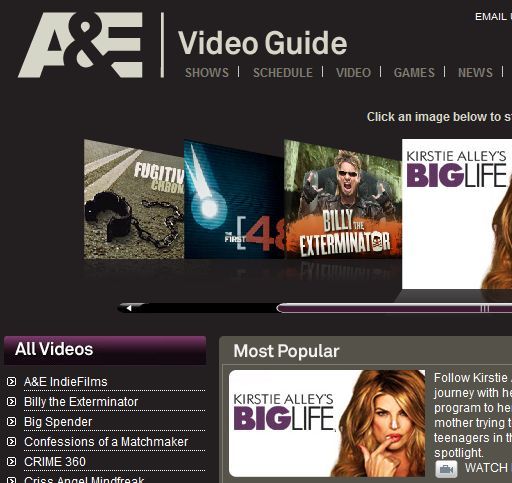This screenshot has width=512, height=483.
Task: Click the Most Popular heading
Action: pyautogui.click(x=286, y=351)
